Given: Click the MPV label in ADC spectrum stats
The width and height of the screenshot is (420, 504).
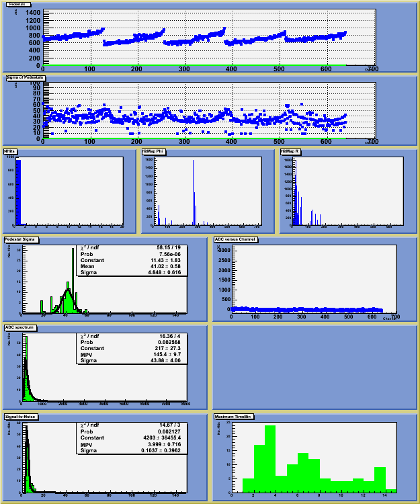Looking at the screenshot, I should [x=86, y=355].
